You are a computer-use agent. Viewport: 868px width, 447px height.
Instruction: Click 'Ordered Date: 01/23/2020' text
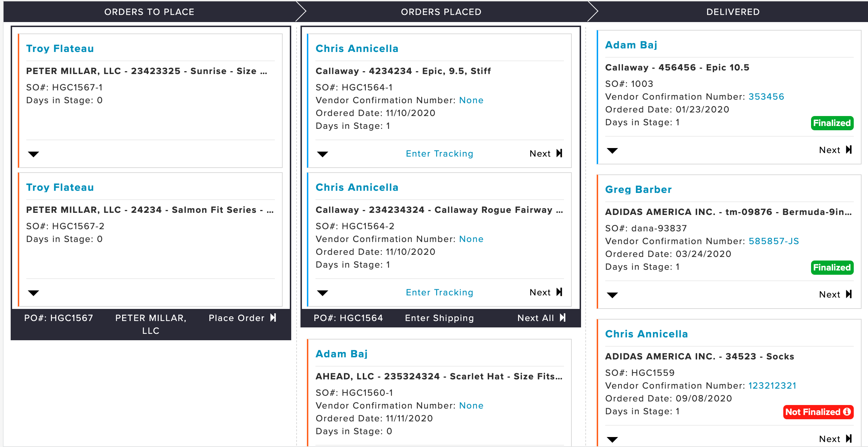(x=667, y=109)
